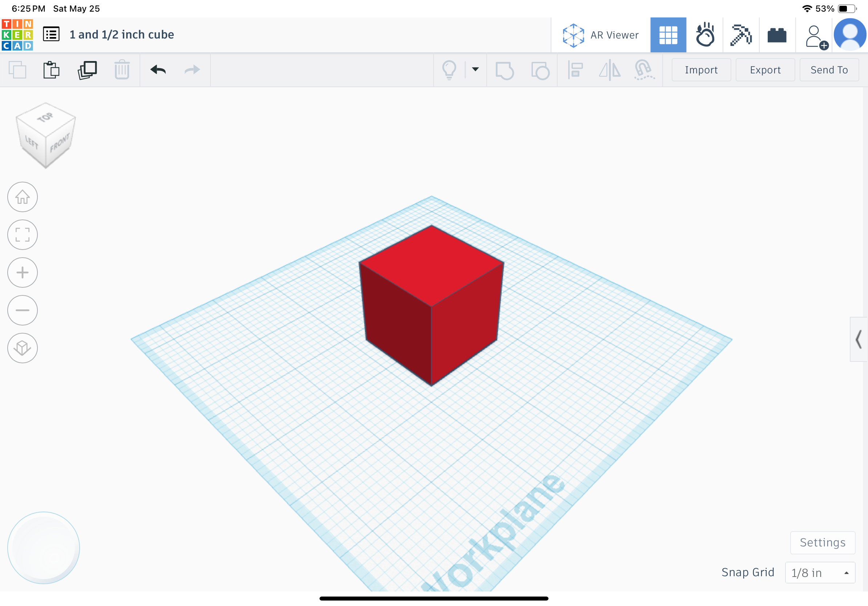Open the design list panel icon
Screen dimensions: 868x606
coord(51,35)
